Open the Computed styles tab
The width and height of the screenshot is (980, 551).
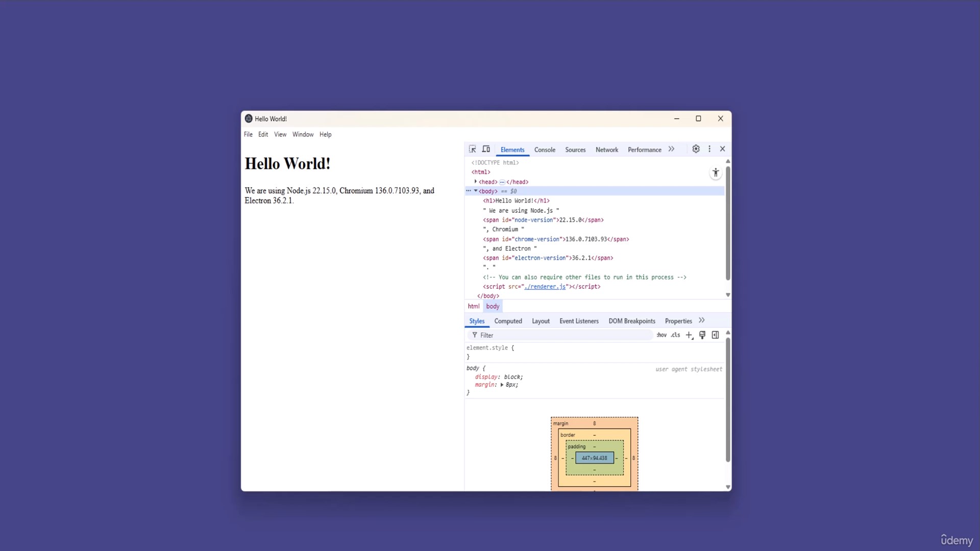[x=508, y=321]
